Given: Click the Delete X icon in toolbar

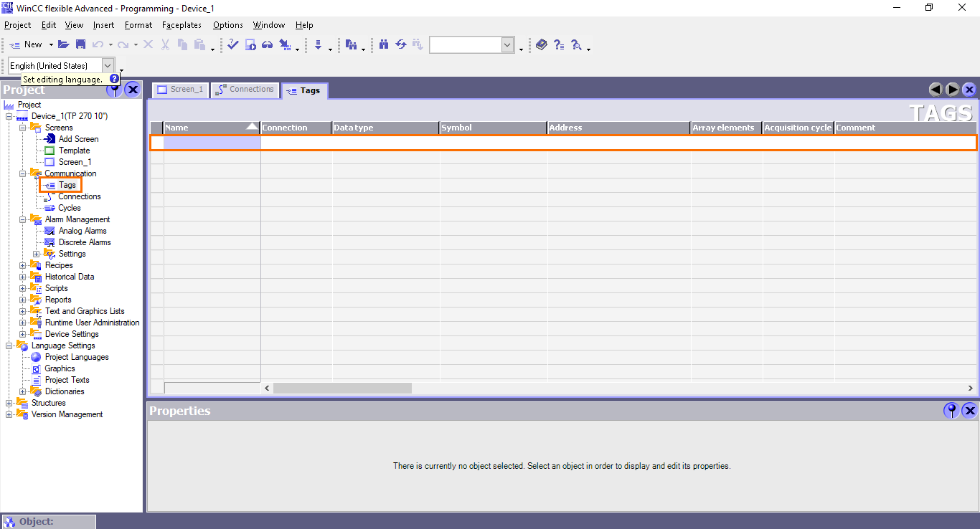Looking at the screenshot, I should click(x=148, y=44).
